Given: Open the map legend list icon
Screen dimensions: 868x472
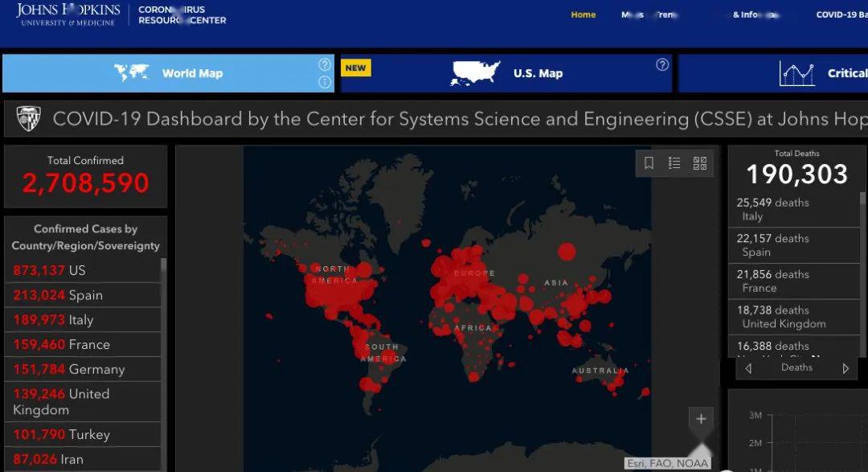Looking at the screenshot, I should (x=674, y=163).
